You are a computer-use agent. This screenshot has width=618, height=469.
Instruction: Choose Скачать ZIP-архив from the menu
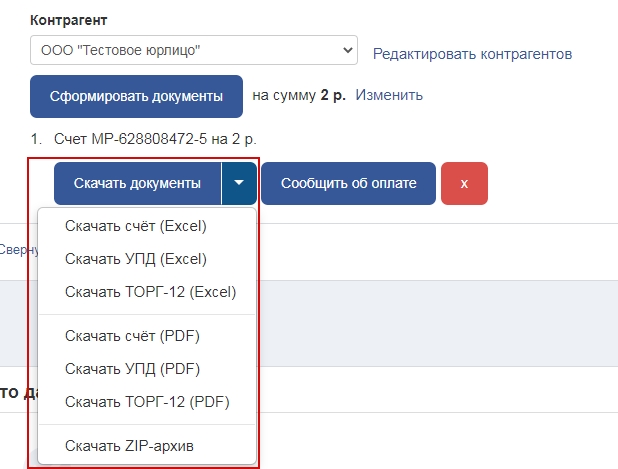click(147, 446)
